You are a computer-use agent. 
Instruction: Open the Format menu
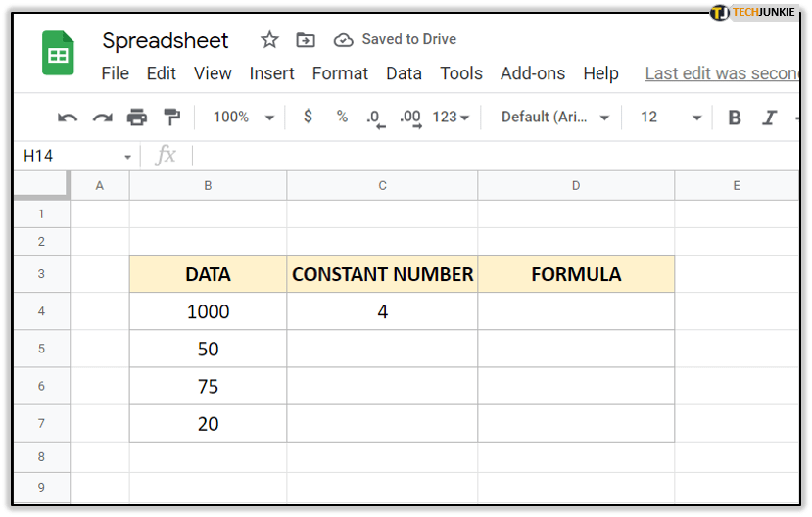point(340,73)
